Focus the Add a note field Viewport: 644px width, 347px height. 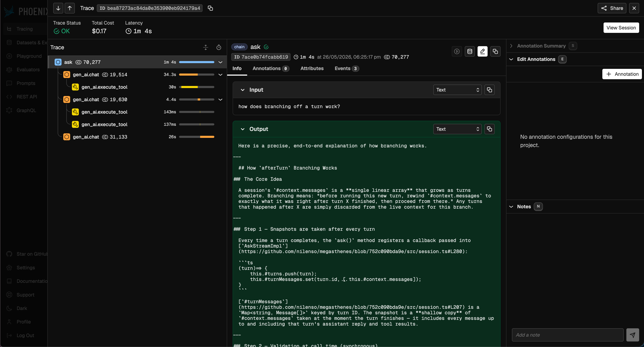(x=567, y=335)
